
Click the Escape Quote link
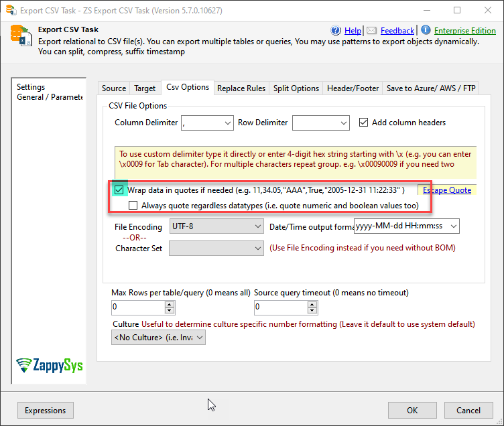pyautogui.click(x=447, y=190)
